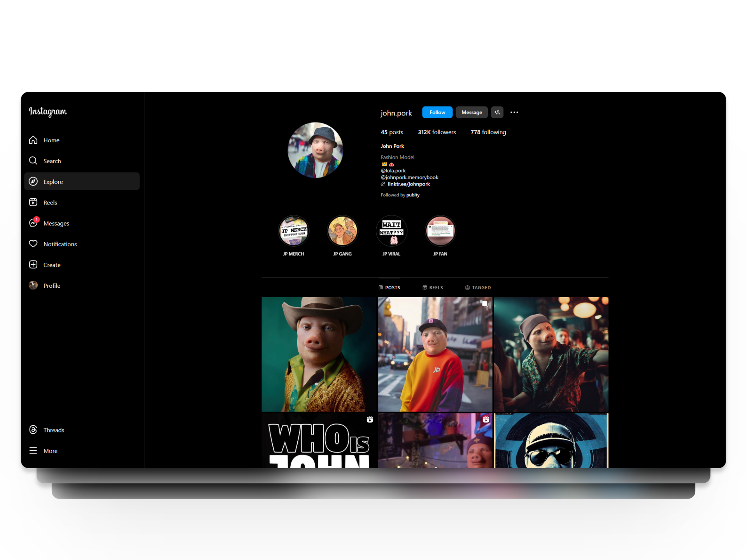Click the Home icon in sidebar
The image size is (747, 560).
point(33,140)
